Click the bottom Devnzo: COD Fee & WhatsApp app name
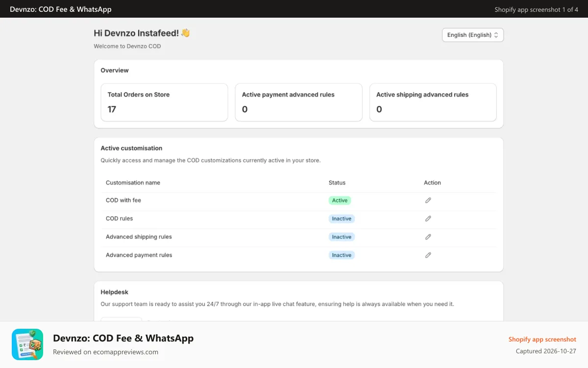The height and width of the screenshot is (368, 588). (123, 338)
